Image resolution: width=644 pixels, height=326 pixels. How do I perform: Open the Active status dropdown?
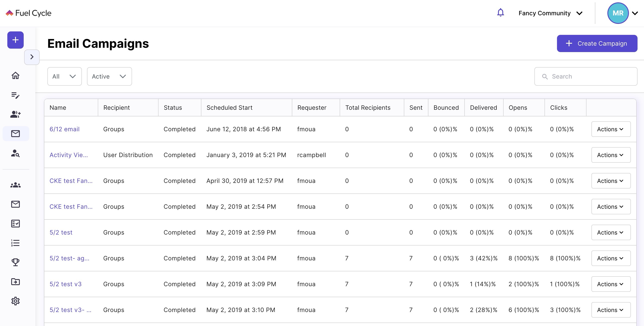point(109,76)
